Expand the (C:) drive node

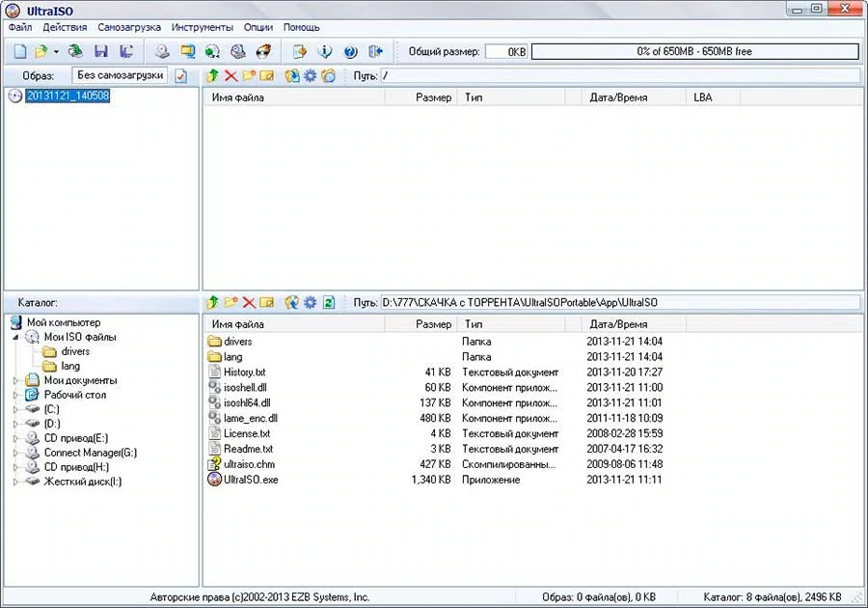click(x=15, y=409)
